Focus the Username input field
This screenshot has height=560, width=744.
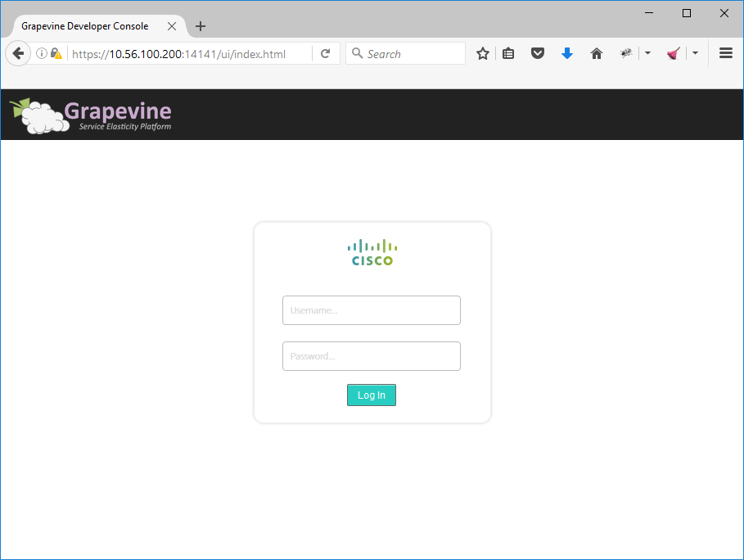point(372,310)
